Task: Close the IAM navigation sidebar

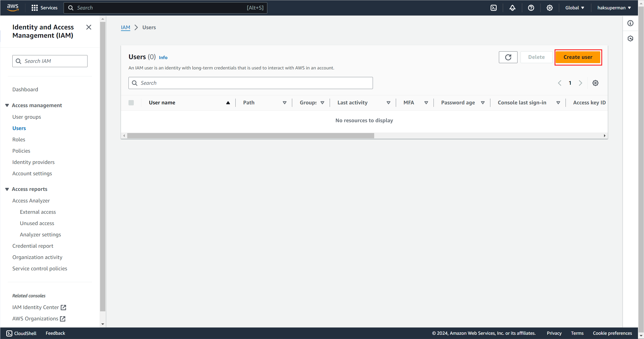Action: click(89, 27)
